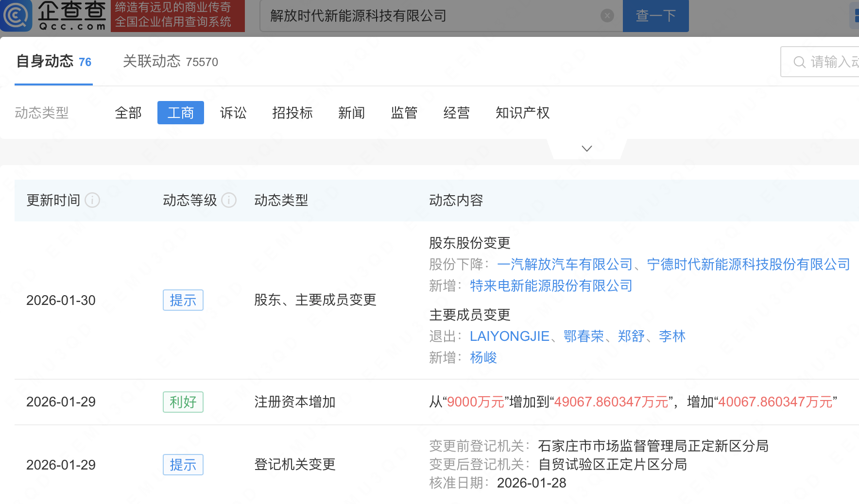Click the info icon beside 更新时间
Viewport: 859px width, 504px height.
[92, 200]
